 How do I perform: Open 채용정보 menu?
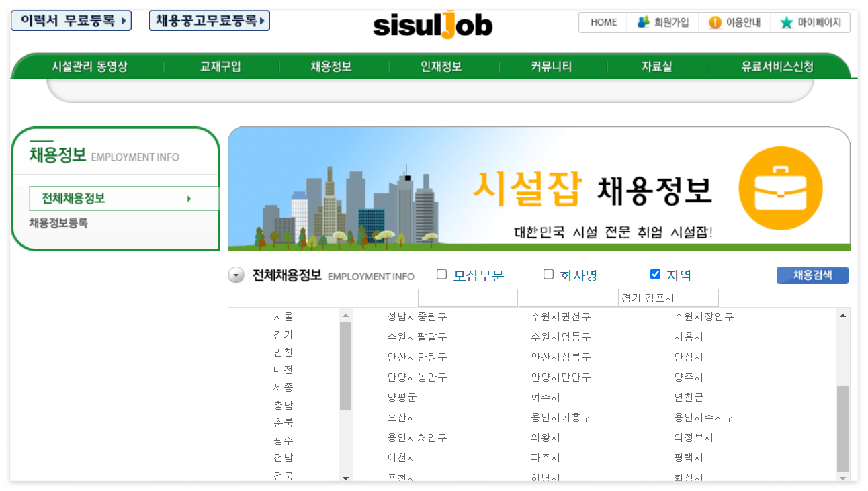(331, 66)
